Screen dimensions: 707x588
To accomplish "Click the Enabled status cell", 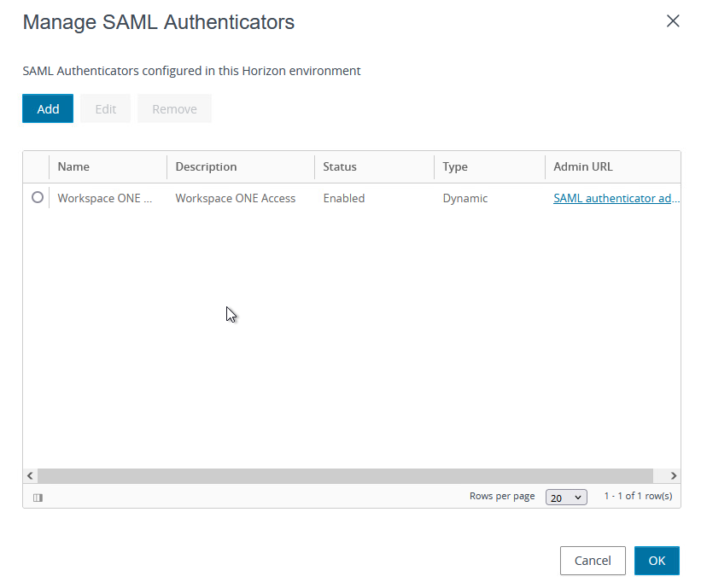I will pos(343,198).
